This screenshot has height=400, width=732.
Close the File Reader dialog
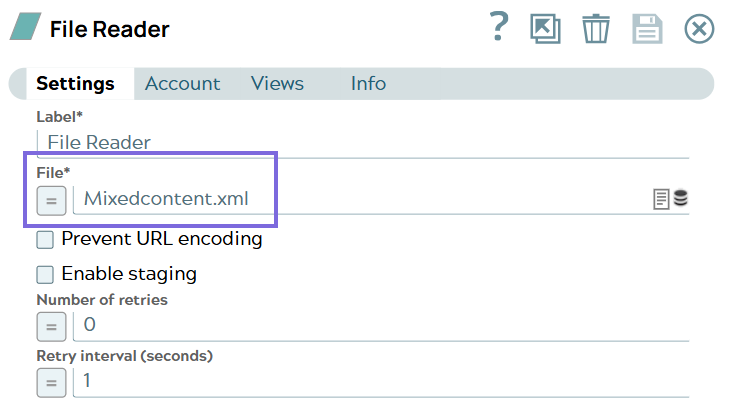pos(699,28)
